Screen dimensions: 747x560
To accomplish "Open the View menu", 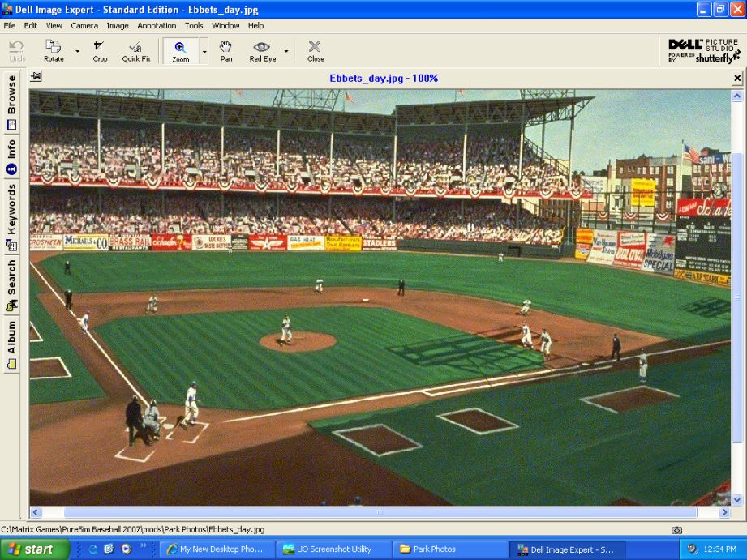I will [54, 26].
